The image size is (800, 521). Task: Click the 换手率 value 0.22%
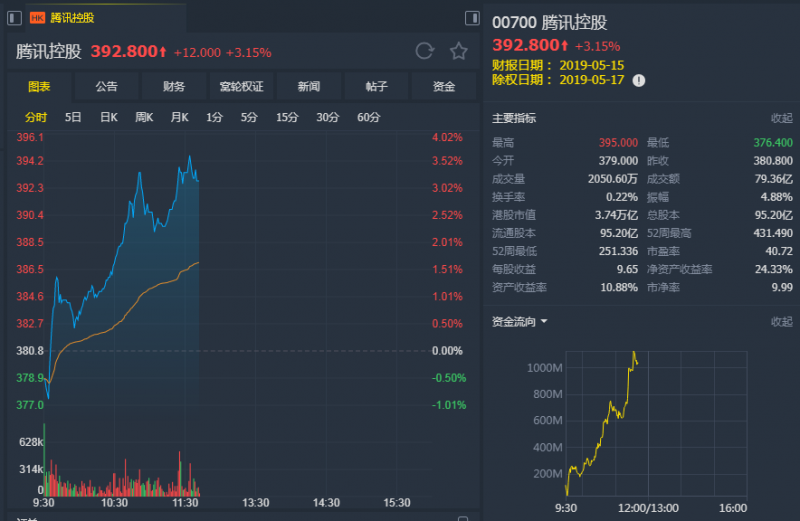[x=622, y=197]
